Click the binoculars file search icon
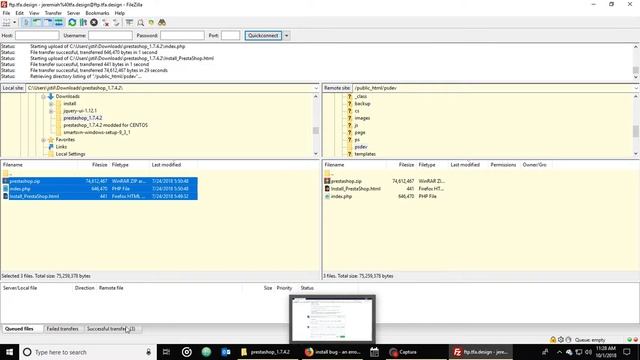 click(162, 22)
